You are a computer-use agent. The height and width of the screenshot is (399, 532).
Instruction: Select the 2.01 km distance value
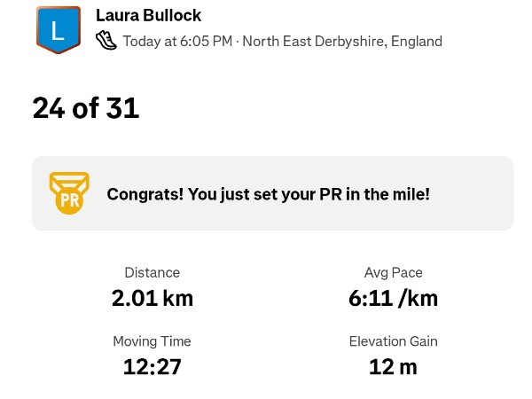pos(152,298)
